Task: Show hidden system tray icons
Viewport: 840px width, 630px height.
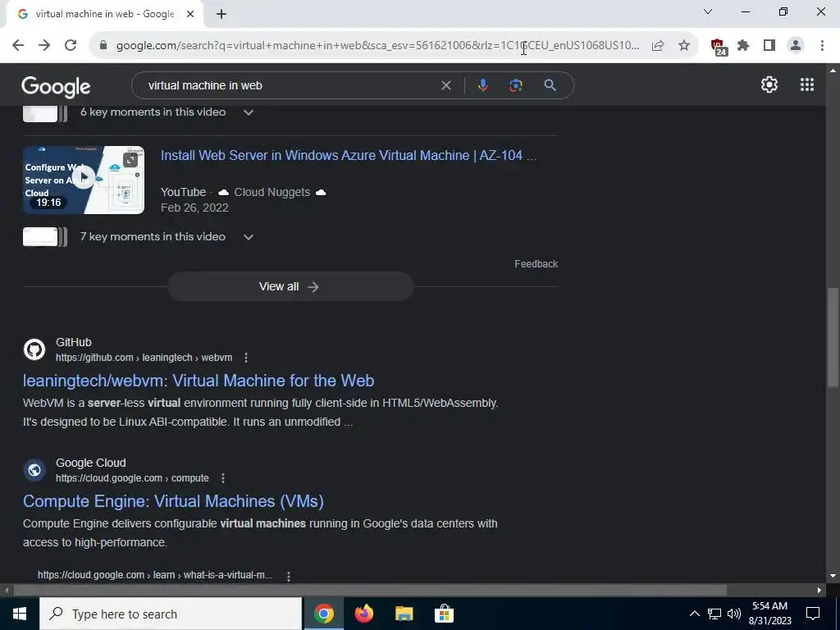Action: [694, 614]
